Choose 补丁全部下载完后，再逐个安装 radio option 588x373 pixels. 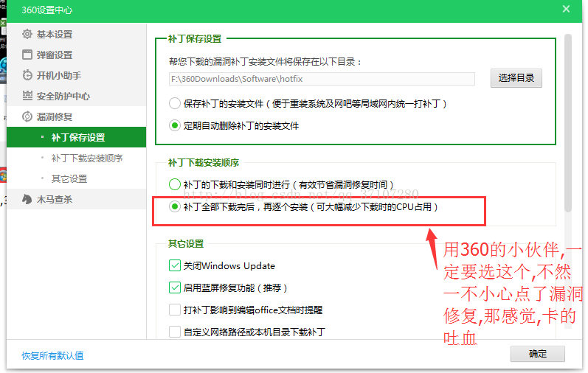[x=175, y=206]
